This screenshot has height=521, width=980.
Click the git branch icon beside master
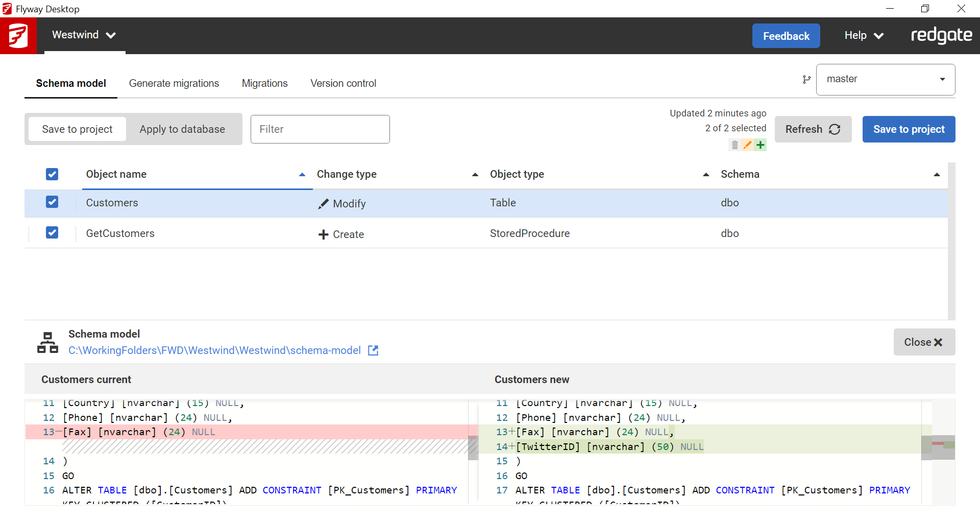click(x=806, y=80)
